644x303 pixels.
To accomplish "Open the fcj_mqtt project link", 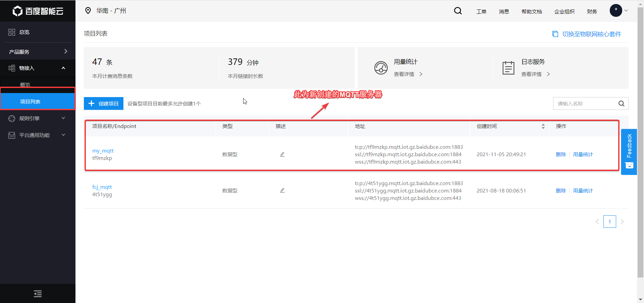I will point(102,187).
